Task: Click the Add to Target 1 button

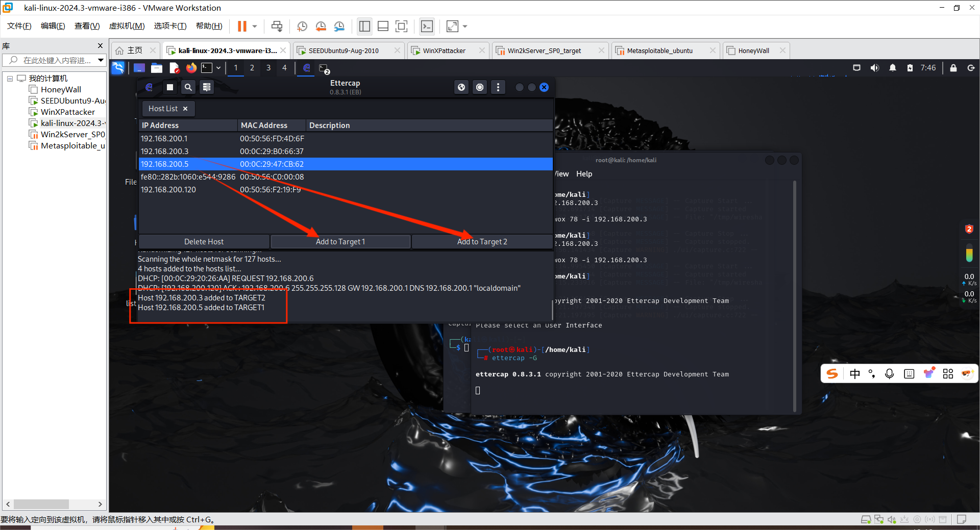Action: click(x=340, y=242)
